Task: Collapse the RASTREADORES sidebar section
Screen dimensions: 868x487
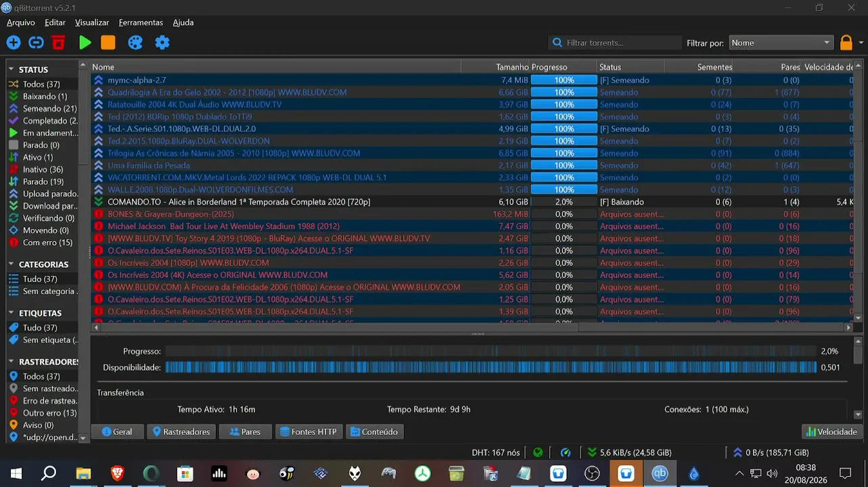Action: (12, 361)
